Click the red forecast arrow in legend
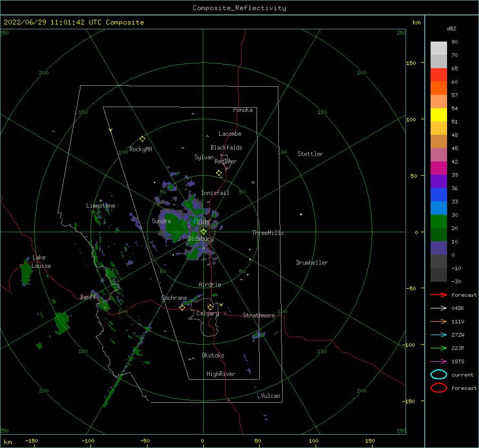This screenshot has height=448, width=479. click(439, 295)
